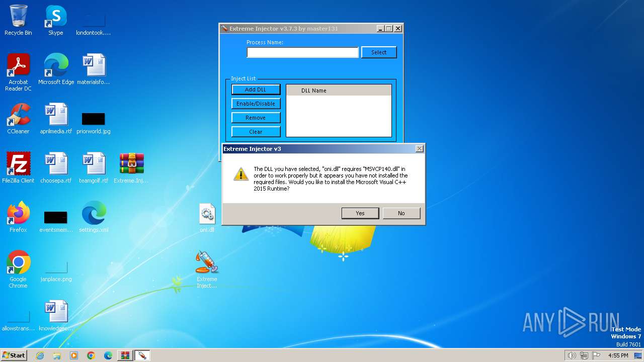Switch to Extreme Injector taskbar button
Image resolution: width=644 pixels, height=362 pixels.
142,355
